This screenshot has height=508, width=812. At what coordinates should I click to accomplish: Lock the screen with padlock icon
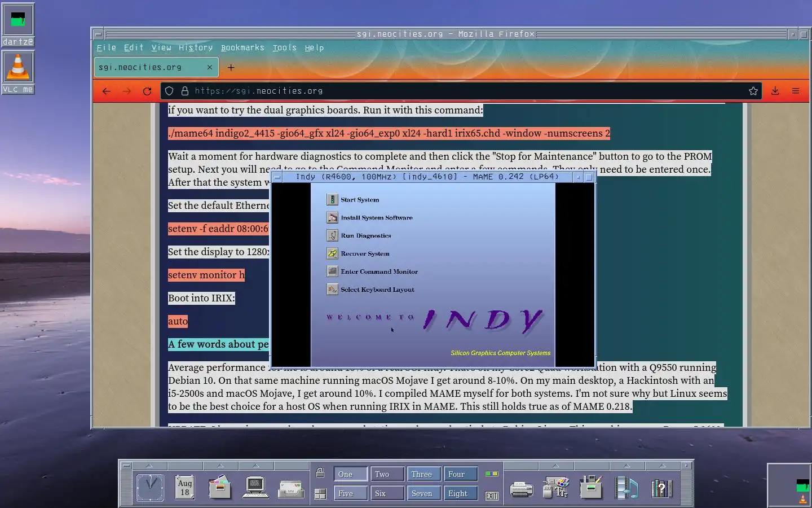pyautogui.click(x=320, y=473)
